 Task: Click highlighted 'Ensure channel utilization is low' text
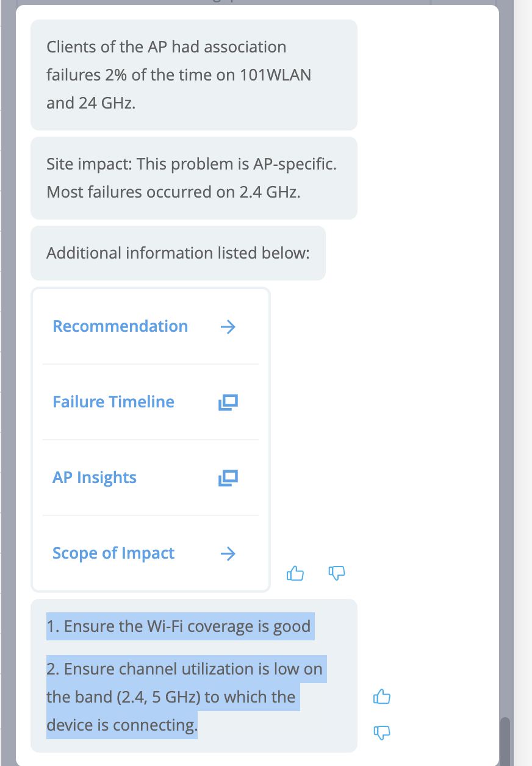[x=186, y=669]
